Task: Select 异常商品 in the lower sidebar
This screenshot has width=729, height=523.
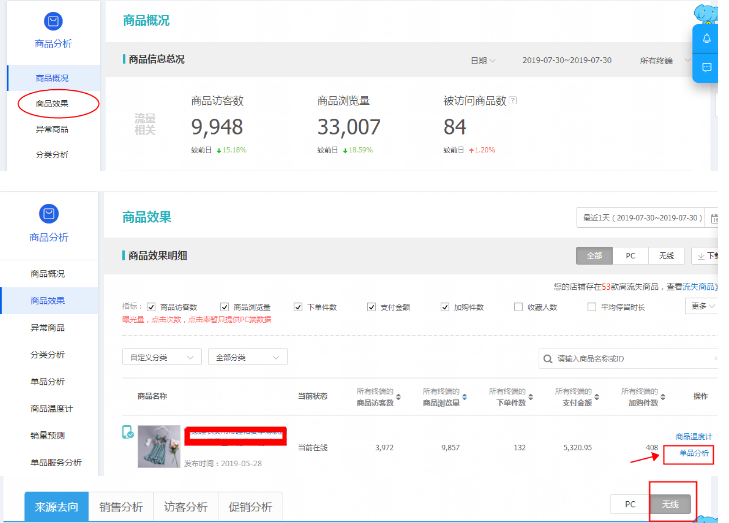Action: [x=49, y=327]
